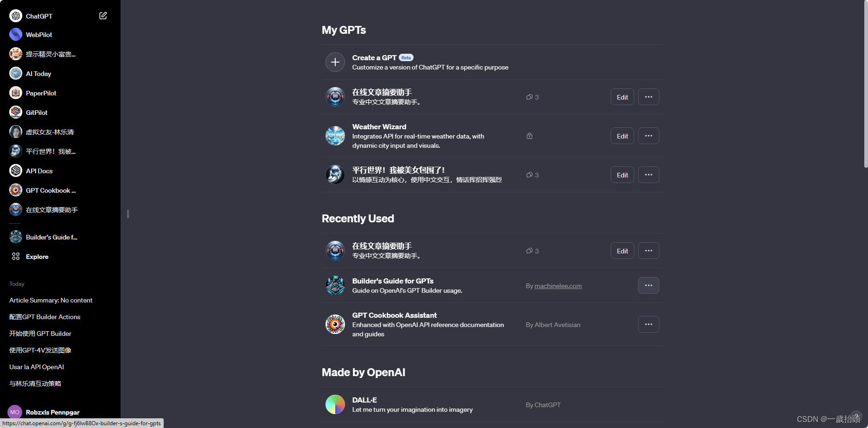Open the API Docs avatar in sidebar
Image resolution: width=868 pixels, height=428 pixels.
pos(16,170)
